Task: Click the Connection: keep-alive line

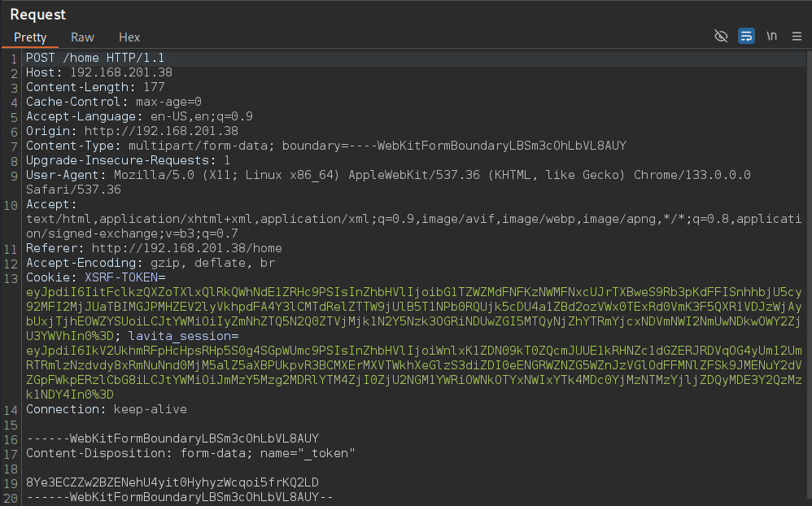Action: (x=107, y=410)
